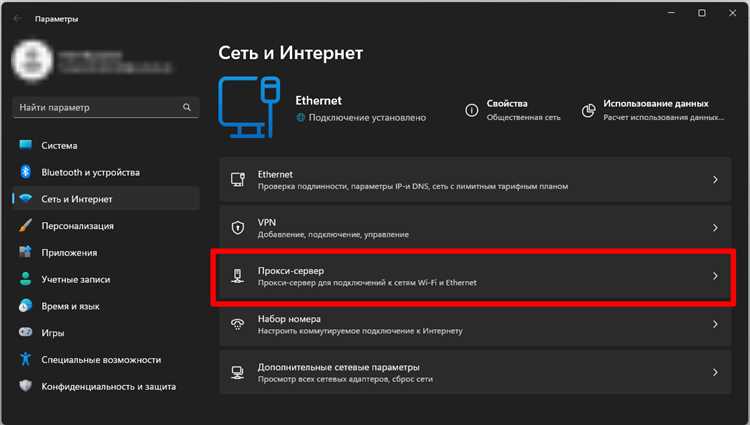
Task: Click the search magnifier icon
Action: tap(187, 108)
